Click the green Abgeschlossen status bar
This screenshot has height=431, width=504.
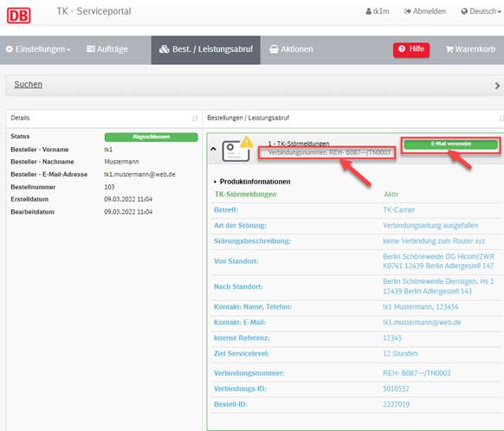[151, 137]
